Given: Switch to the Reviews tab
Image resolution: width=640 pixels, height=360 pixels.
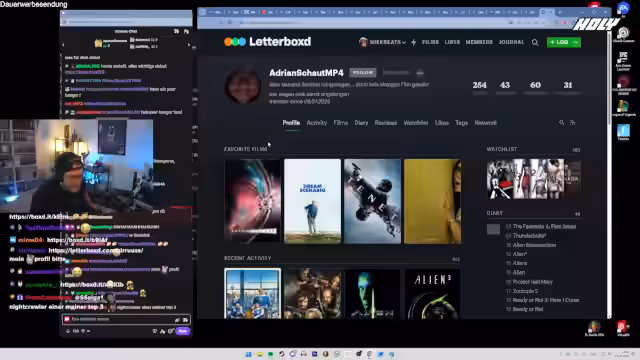Looking at the screenshot, I should click(x=386, y=122).
